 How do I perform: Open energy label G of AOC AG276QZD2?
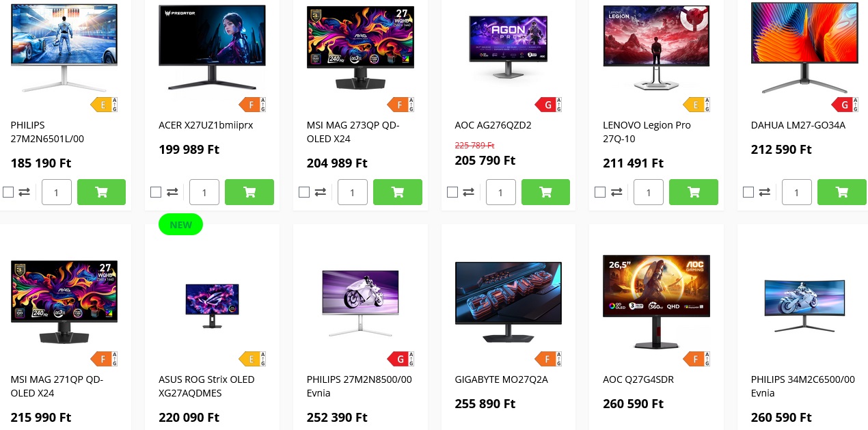[548, 105]
